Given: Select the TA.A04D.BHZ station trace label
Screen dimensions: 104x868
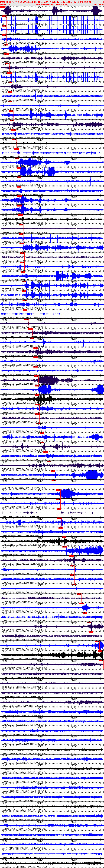Looking at the screenshot, I should [24, 128].
